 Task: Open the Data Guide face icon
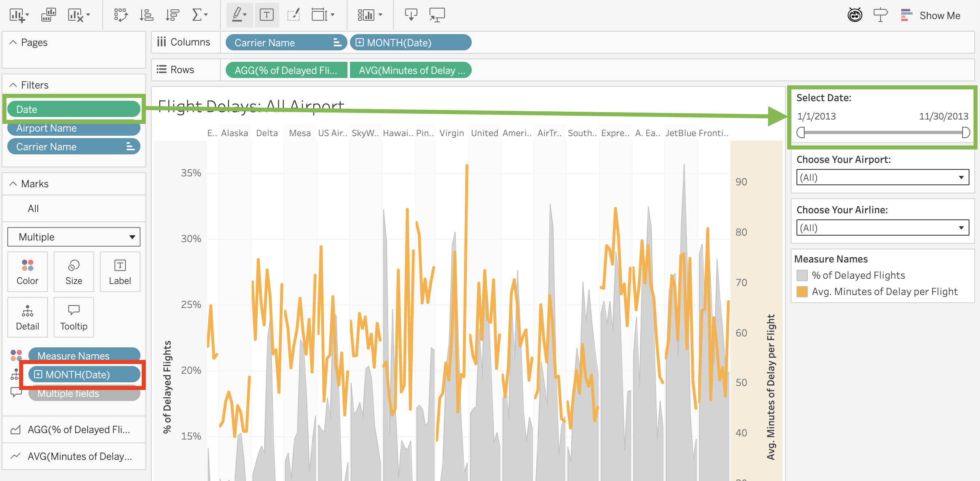pyautogui.click(x=855, y=15)
